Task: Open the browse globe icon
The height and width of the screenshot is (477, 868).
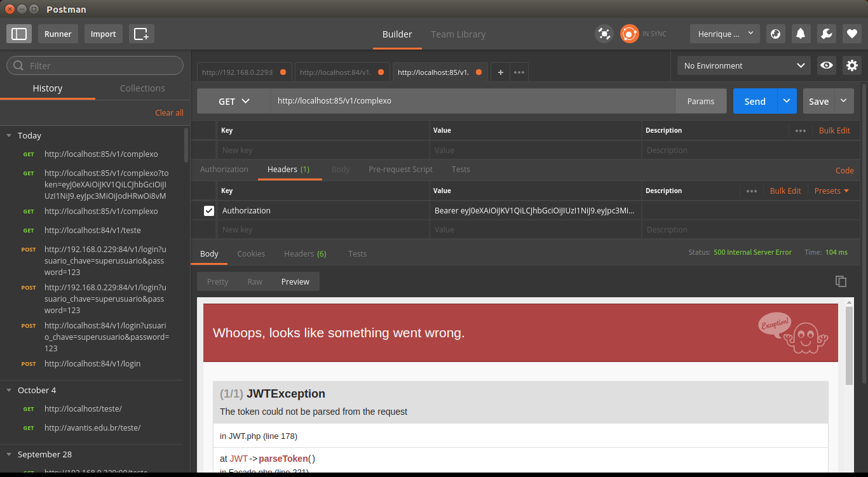Action: pos(775,34)
